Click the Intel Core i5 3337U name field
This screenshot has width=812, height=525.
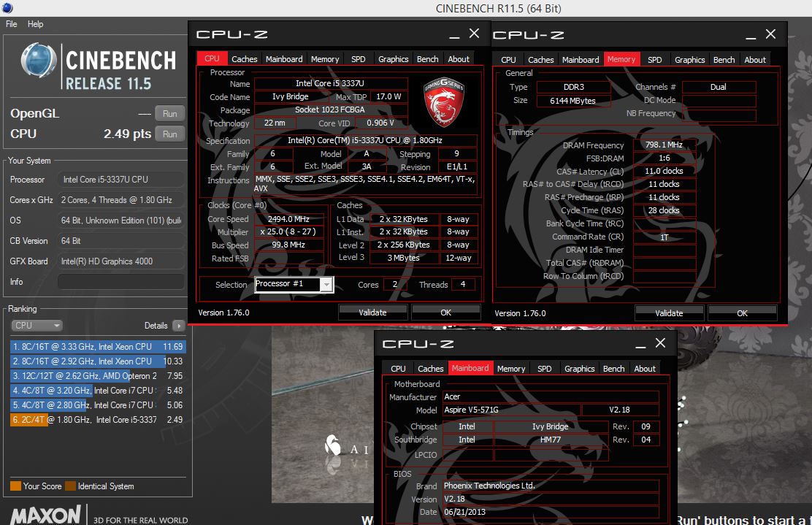[330, 83]
